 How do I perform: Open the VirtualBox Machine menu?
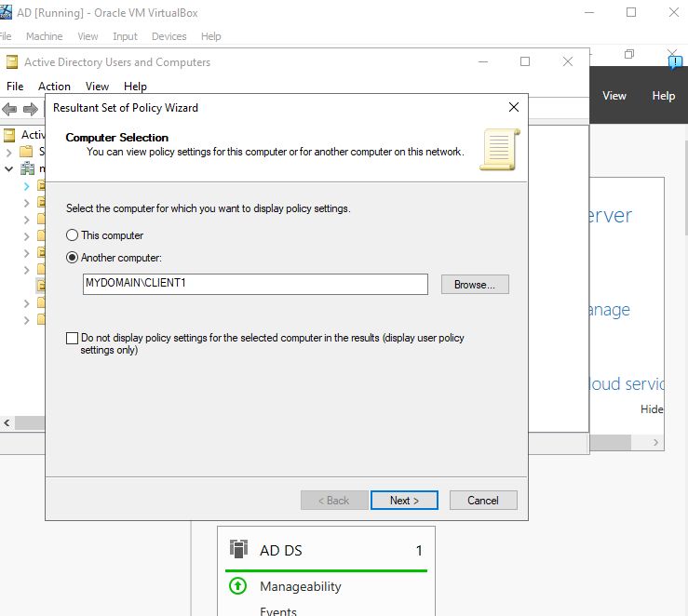click(x=45, y=36)
